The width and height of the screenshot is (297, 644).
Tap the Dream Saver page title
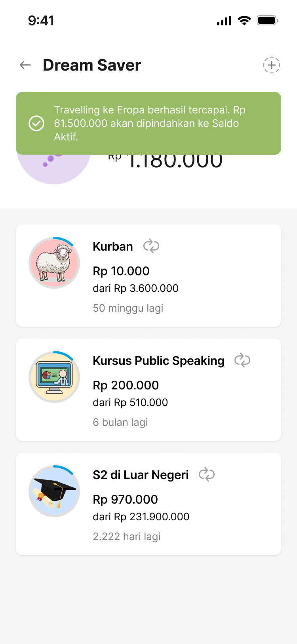click(x=92, y=65)
